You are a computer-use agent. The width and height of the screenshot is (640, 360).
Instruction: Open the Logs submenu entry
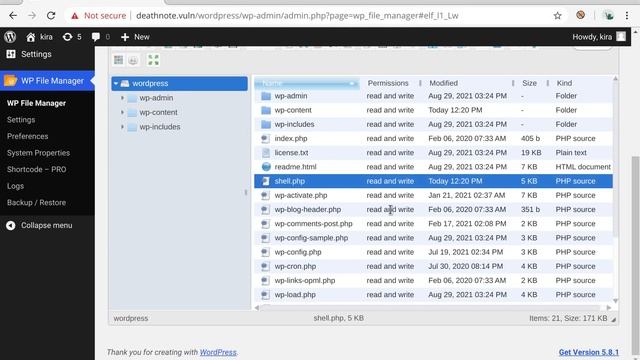pos(15,186)
